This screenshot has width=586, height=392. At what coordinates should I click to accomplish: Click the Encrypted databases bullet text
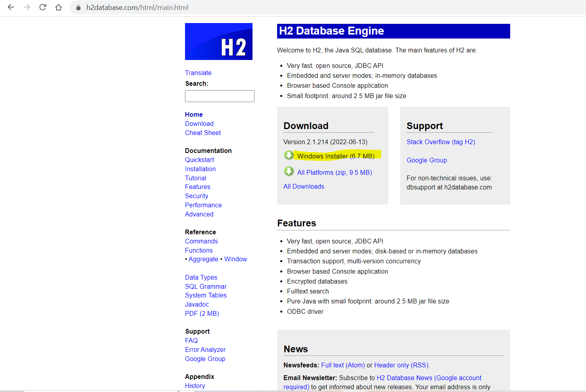[x=317, y=281]
